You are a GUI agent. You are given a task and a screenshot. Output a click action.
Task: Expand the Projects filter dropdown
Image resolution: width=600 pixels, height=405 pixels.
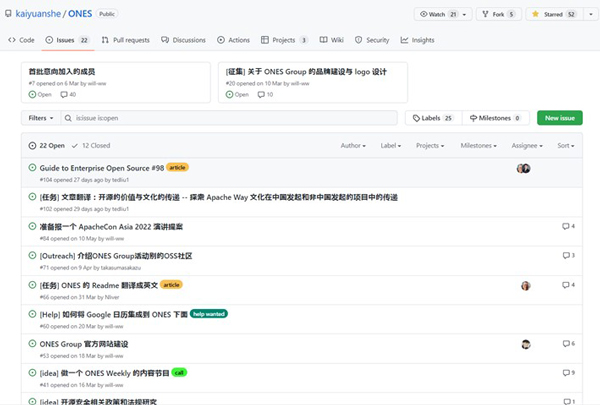(x=430, y=145)
